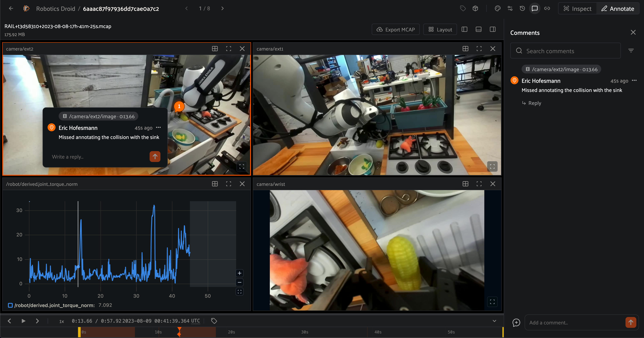Zoom in on the torque plot
644x338 pixels.
[x=240, y=273]
